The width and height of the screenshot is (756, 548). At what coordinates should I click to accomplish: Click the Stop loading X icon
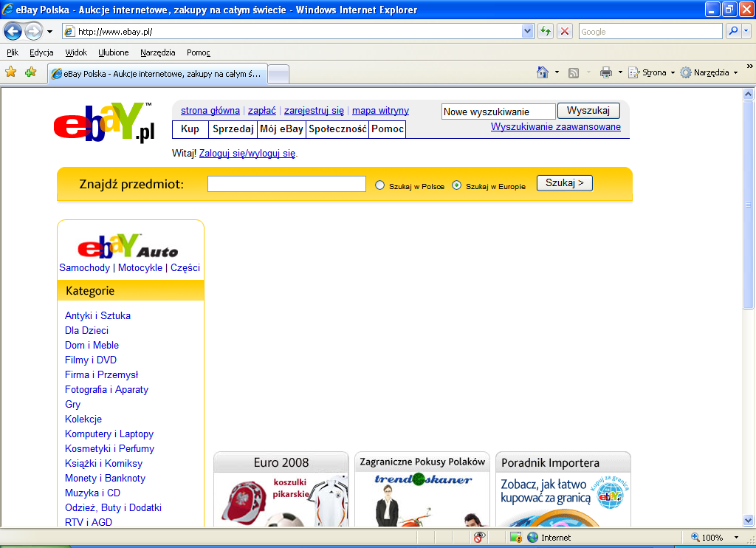(x=565, y=31)
